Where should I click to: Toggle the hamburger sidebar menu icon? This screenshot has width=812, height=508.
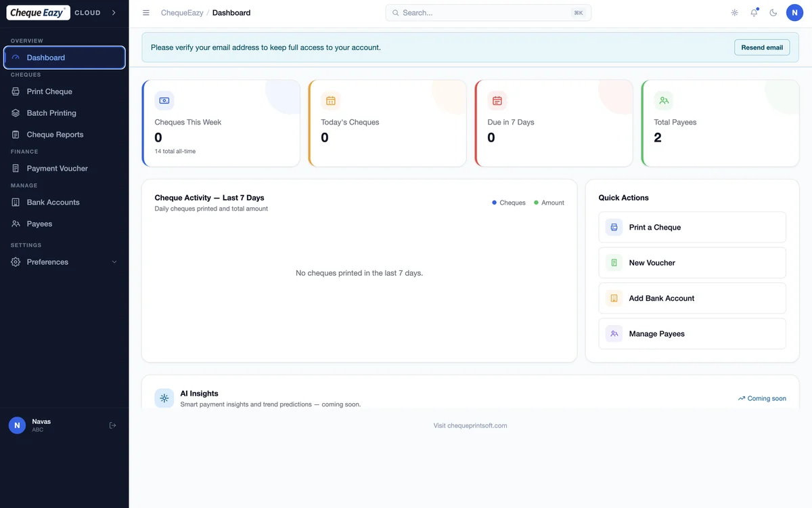(x=146, y=13)
